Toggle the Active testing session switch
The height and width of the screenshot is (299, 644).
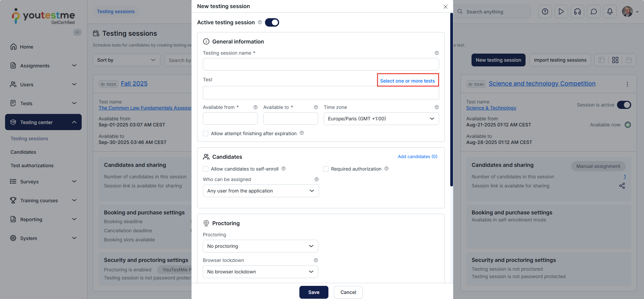click(x=272, y=23)
